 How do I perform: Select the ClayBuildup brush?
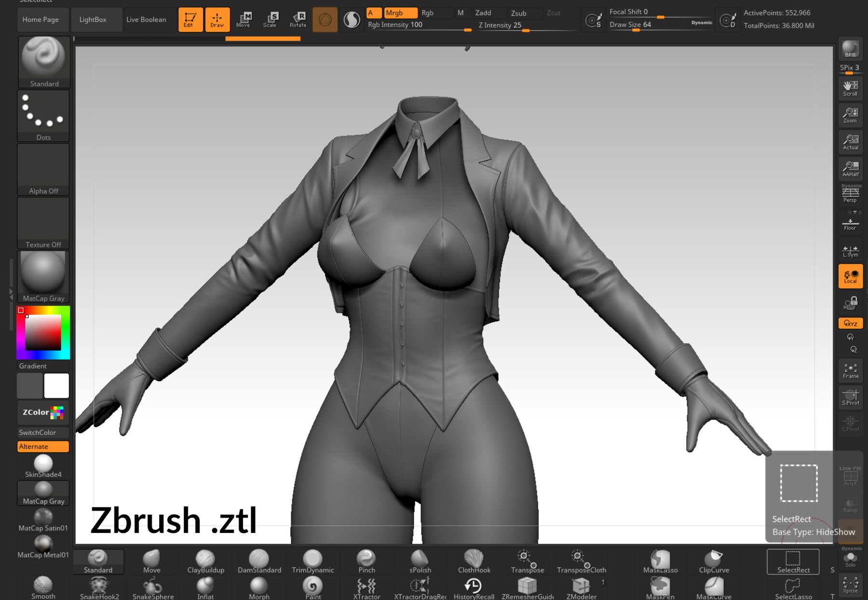(x=205, y=561)
